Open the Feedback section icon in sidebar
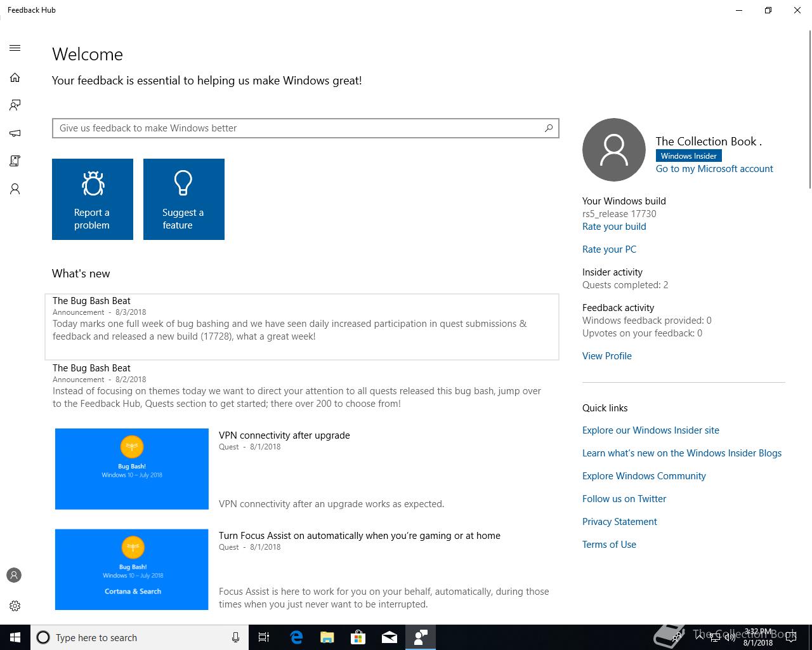This screenshot has width=812, height=650. point(15,105)
